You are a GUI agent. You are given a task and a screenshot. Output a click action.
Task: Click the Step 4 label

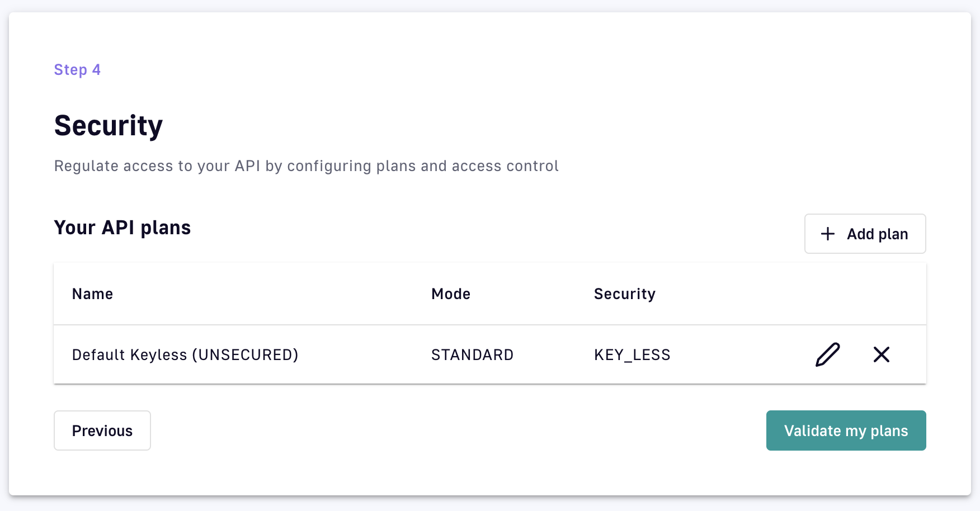tap(77, 70)
